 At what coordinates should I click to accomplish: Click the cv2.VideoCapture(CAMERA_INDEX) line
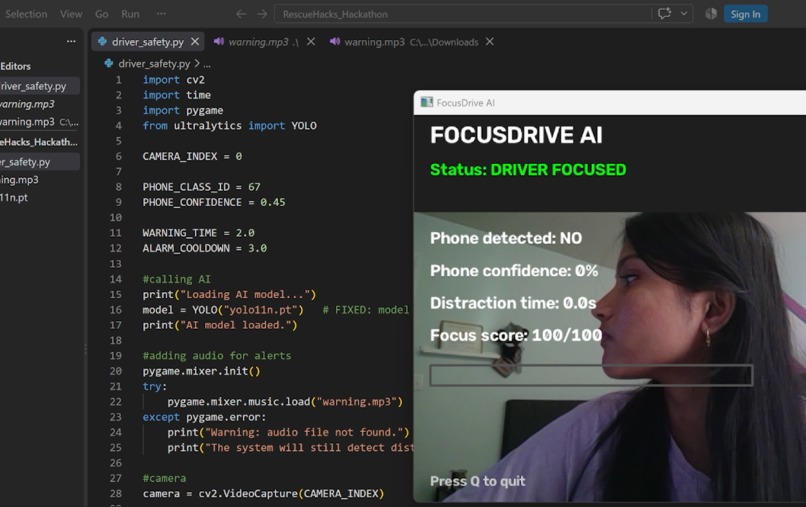click(263, 494)
